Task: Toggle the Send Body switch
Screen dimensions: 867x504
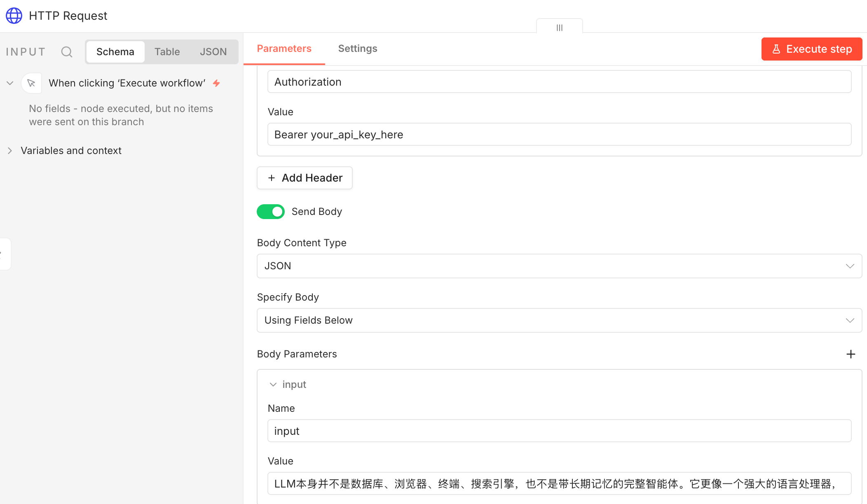Action: pyautogui.click(x=271, y=212)
